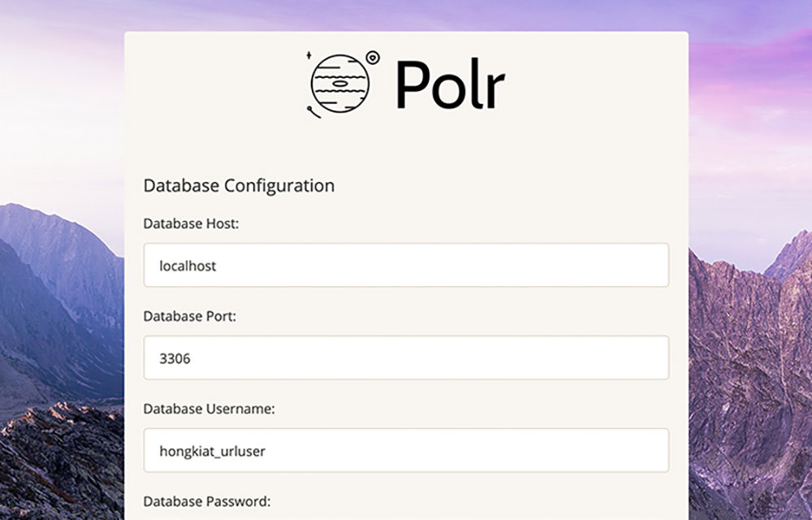The width and height of the screenshot is (812, 520).
Task: Focus the Database Port field showing 3306
Action: (x=406, y=357)
